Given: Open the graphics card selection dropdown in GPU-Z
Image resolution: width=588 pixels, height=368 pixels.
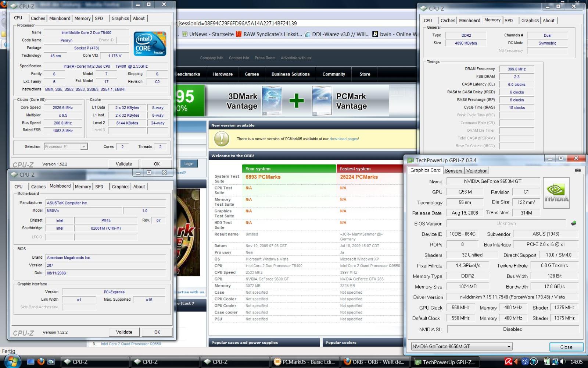Looking at the screenshot, I should pyautogui.click(x=462, y=346).
